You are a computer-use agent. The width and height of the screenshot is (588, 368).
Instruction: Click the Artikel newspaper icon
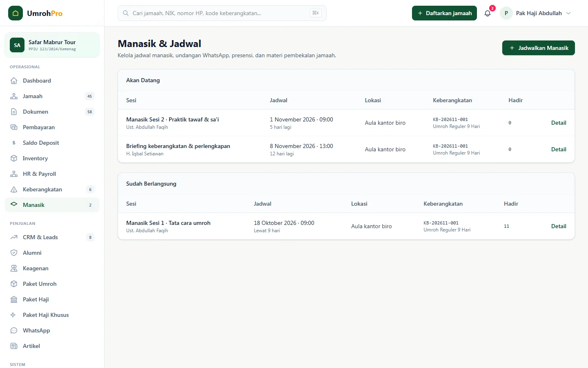(14, 346)
